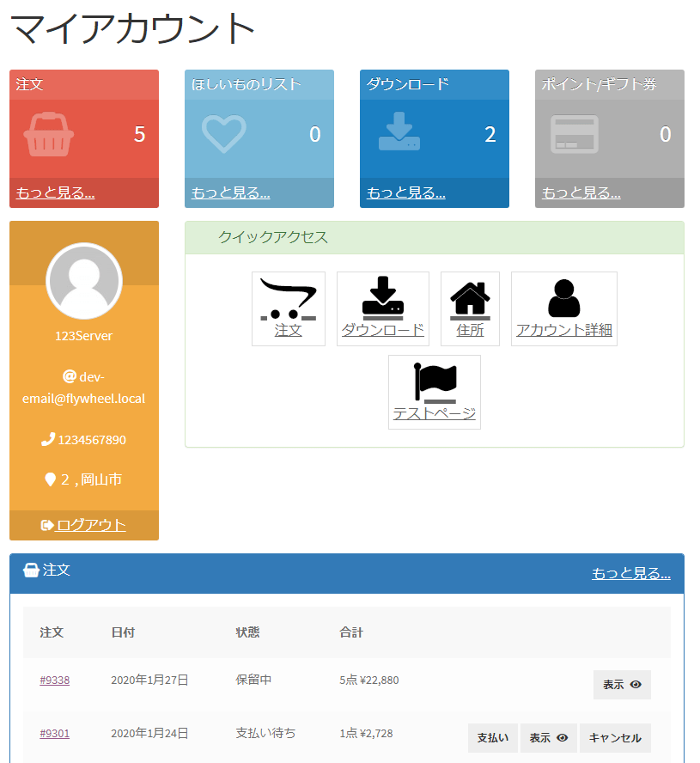Click the 注文 title in blue orders header
700x763 pixels.
pyautogui.click(x=56, y=570)
